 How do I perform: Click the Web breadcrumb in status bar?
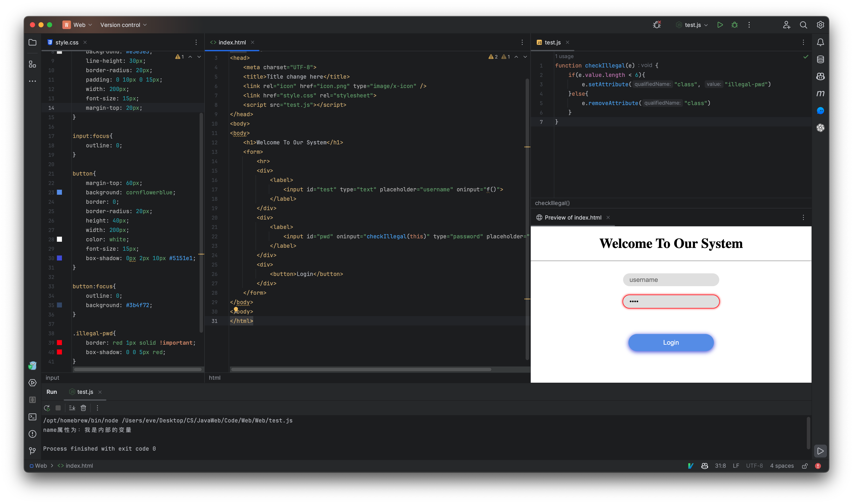click(41, 466)
